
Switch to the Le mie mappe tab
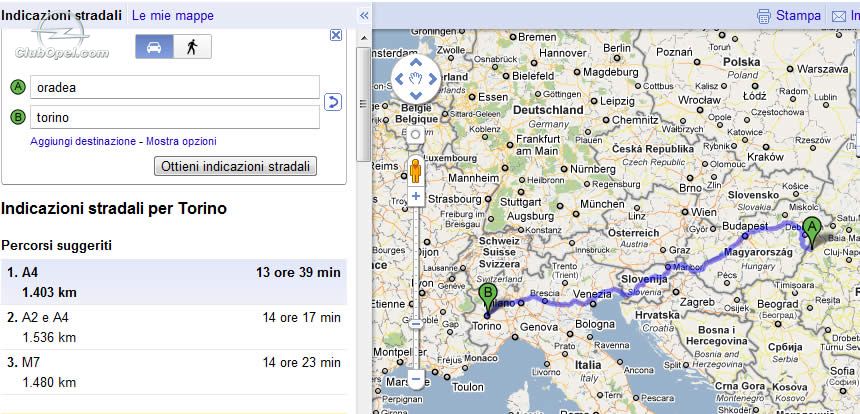(173, 16)
